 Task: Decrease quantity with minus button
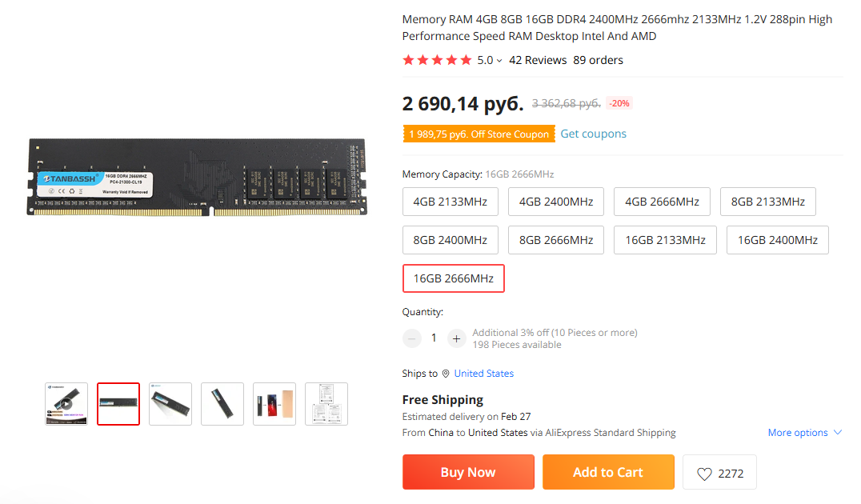click(412, 338)
